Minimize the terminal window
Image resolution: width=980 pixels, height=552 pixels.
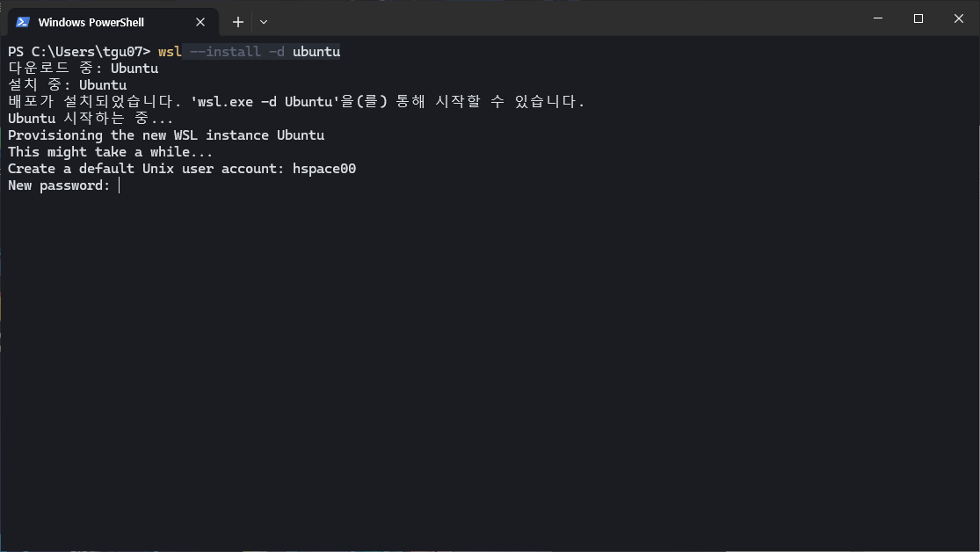(876, 18)
